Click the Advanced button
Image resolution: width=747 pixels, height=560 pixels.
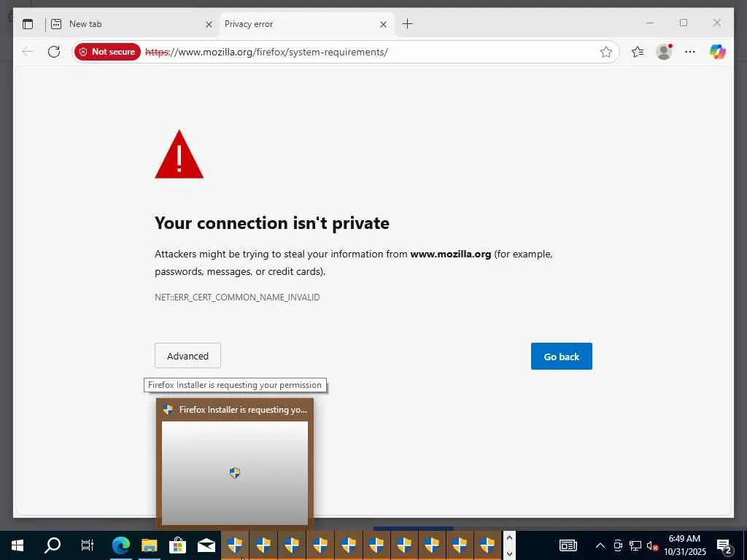point(187,356)
